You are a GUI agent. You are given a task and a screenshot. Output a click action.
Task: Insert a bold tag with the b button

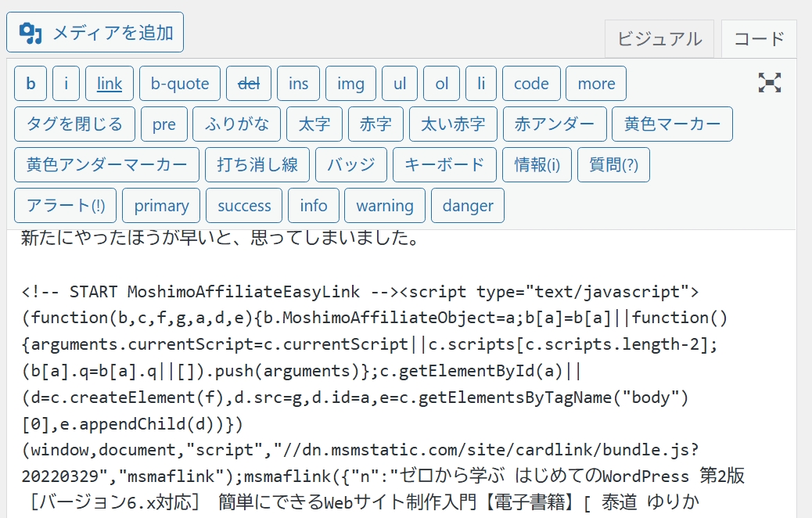30,83
